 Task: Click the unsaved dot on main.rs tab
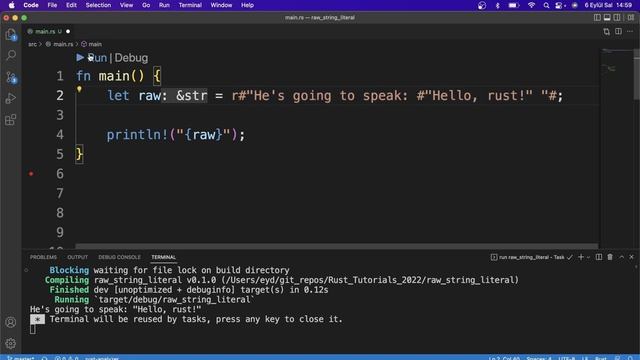(x=68, y=31)
